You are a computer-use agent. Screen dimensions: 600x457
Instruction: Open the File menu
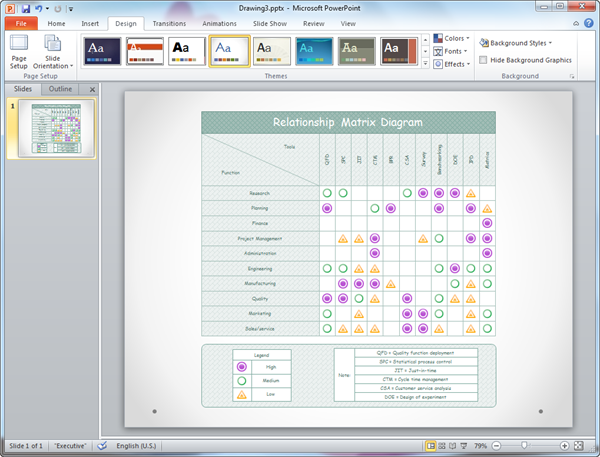point(20,22)
